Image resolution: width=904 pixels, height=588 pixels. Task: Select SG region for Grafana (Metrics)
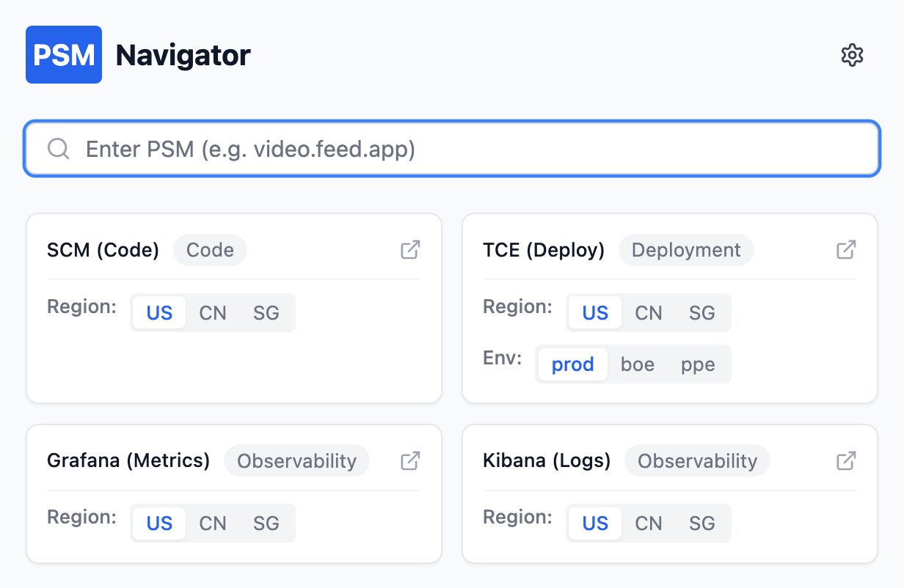click(x=266, y=523)
